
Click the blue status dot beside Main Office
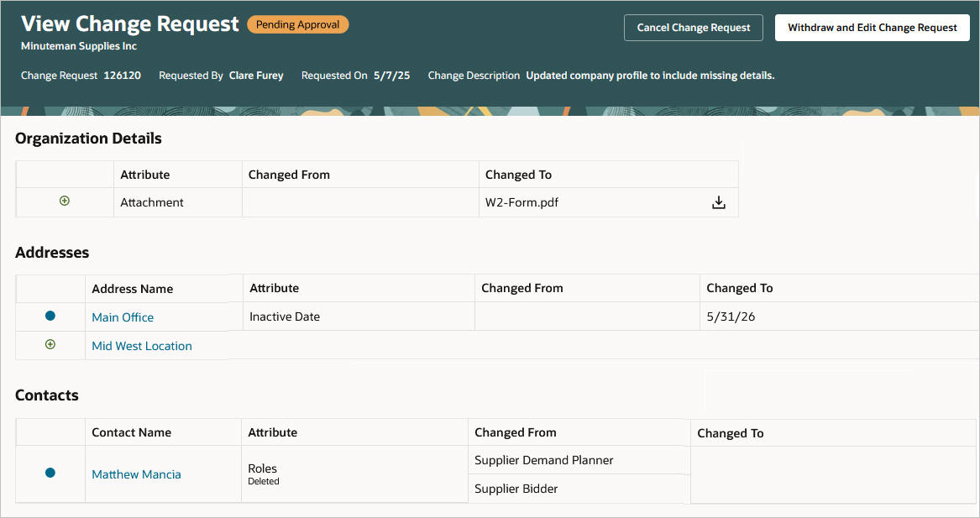point(50,317)
